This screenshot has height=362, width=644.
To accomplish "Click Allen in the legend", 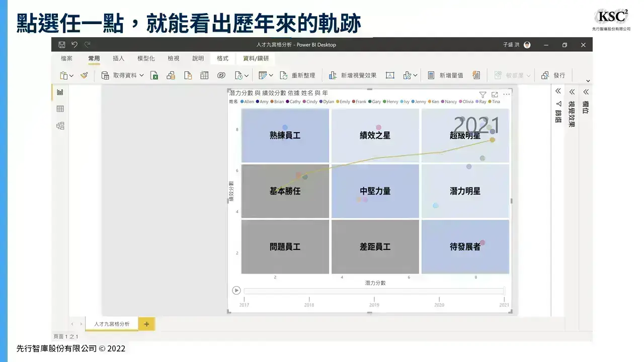I will (247, 102).
